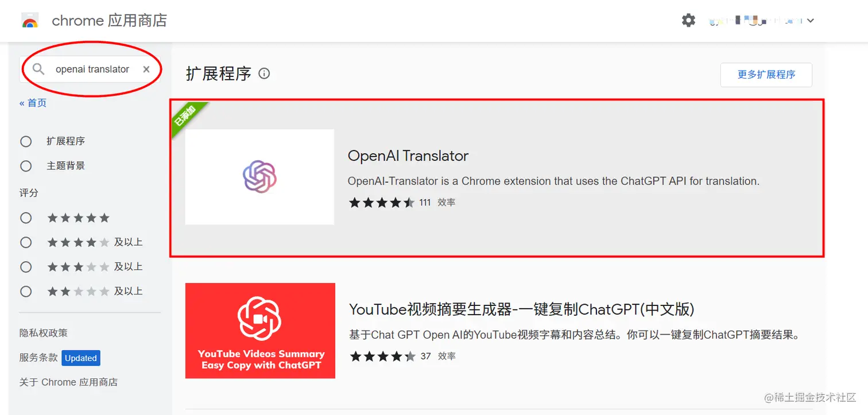This screenshot has height=415, width=868.
Task: Click the search magnifier icon
Action: click(x=38, y=69)
